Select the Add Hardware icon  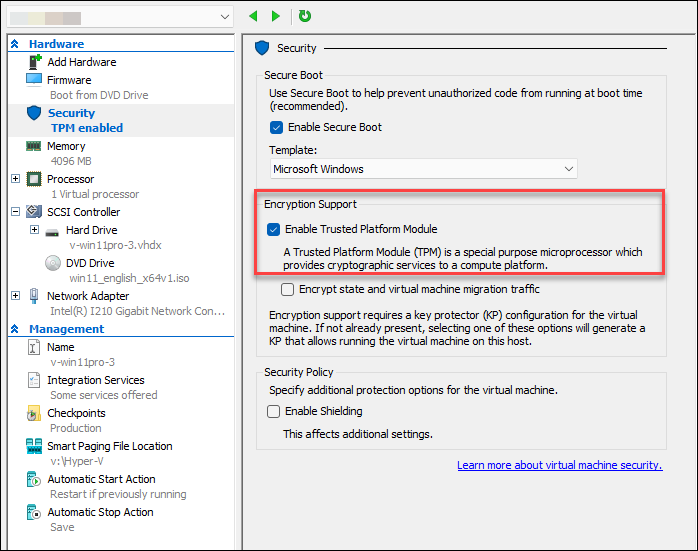tap(33, 62)
